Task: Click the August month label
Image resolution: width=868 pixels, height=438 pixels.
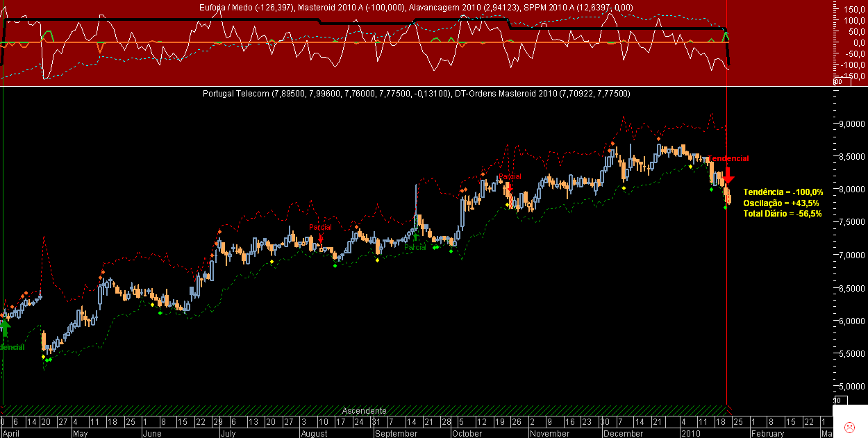Action: point(314,433)
